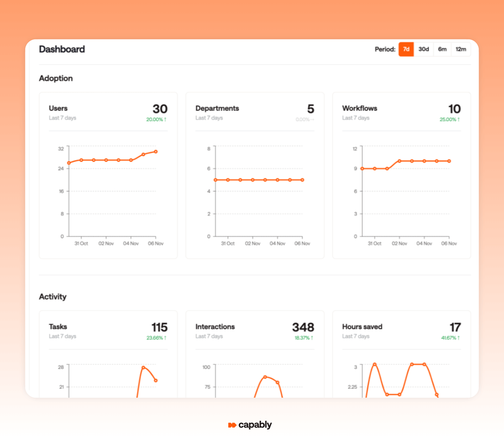Click the capably wordmark text
Image resolution: width=504 pixels, height=437 pixels.
(x=255, y=425)
